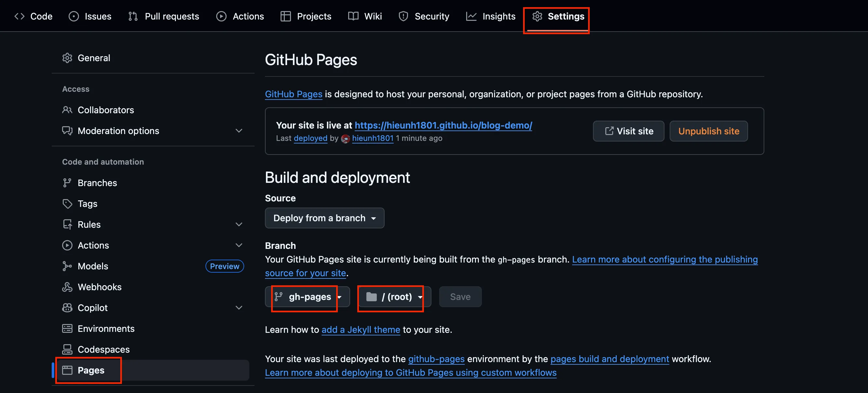
Task: Click the Collaborators label in sidebar
Action: [x=105, y=110]
